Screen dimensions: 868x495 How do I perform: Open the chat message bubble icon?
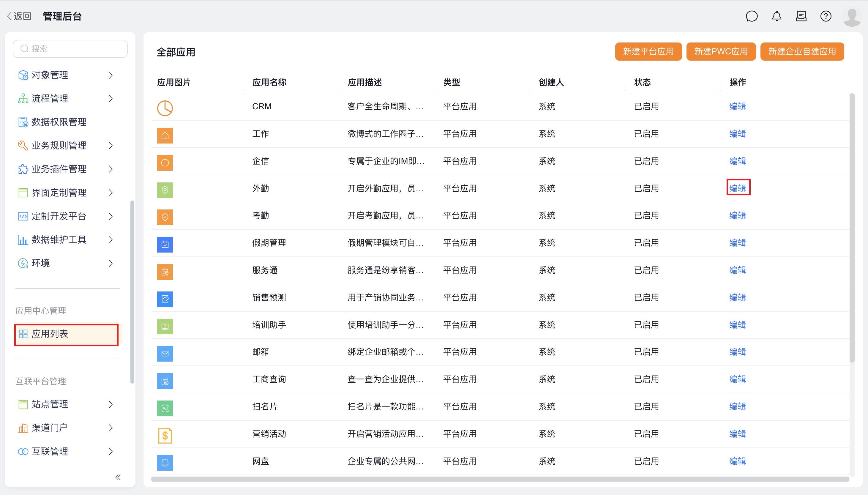752,16
